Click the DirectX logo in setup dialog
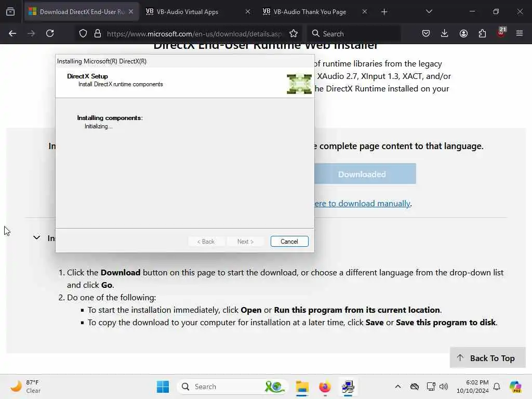The width and height of the screenshot is (532, 399). pyautogui.click(x=299, y=84)
